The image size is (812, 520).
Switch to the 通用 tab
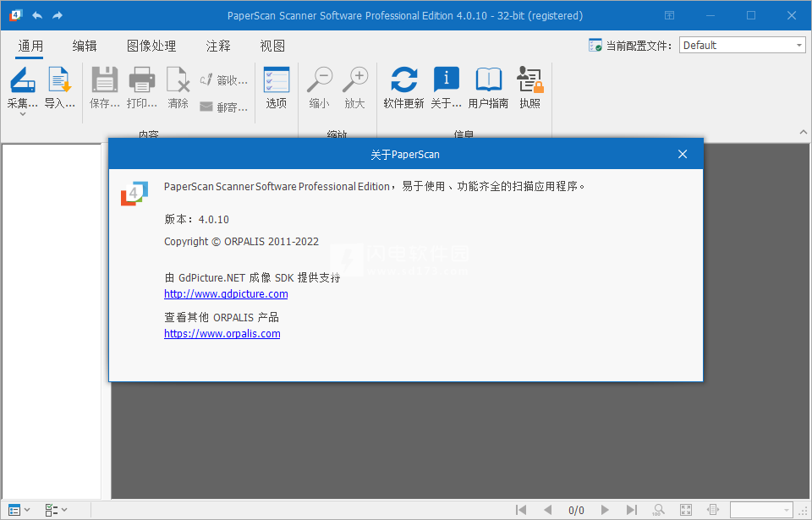30,47
